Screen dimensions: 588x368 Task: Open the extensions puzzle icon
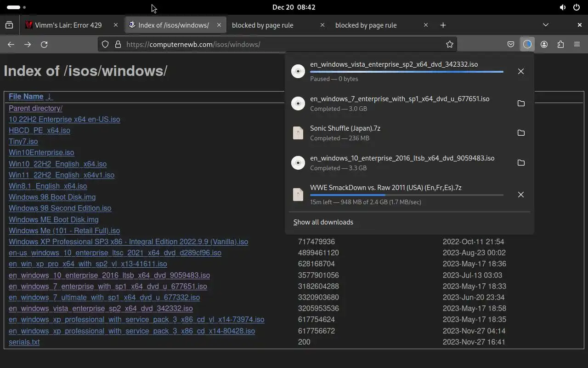click(560, 44)
